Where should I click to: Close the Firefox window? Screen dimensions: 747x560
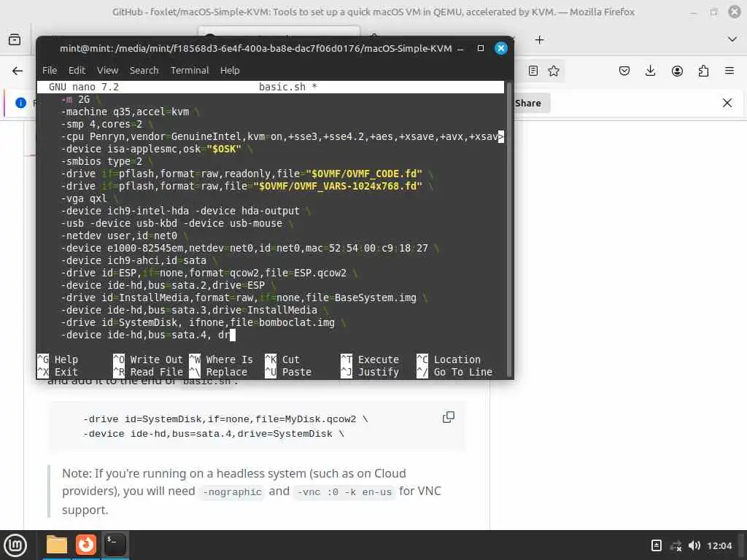(735, 12)
